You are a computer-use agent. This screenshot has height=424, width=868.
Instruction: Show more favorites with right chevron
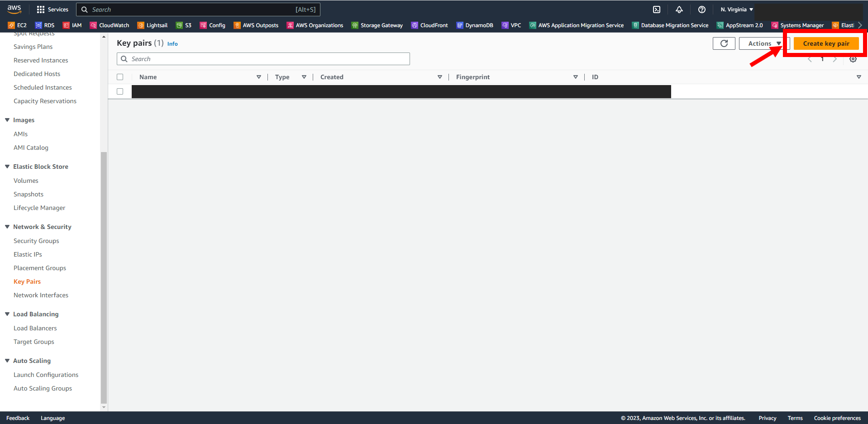point(860,25)
